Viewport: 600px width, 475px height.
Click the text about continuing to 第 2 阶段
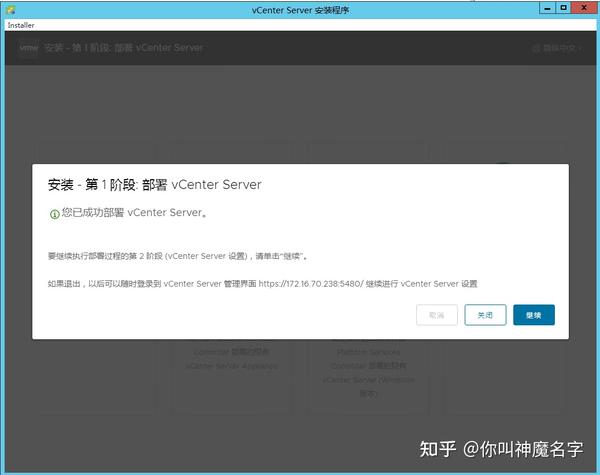click(178, 256)
